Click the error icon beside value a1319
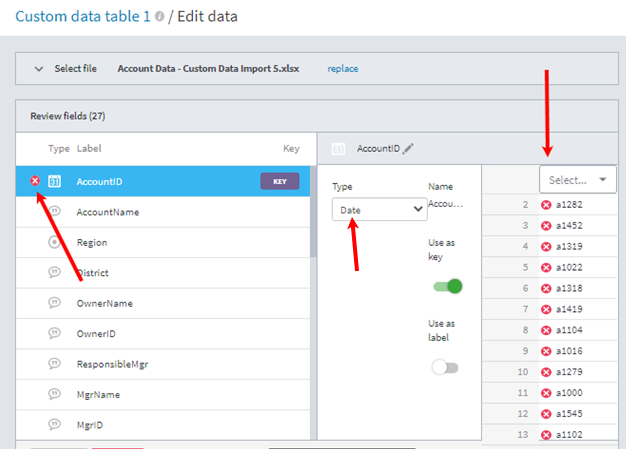The image size is (626, 451). (546, 247)
